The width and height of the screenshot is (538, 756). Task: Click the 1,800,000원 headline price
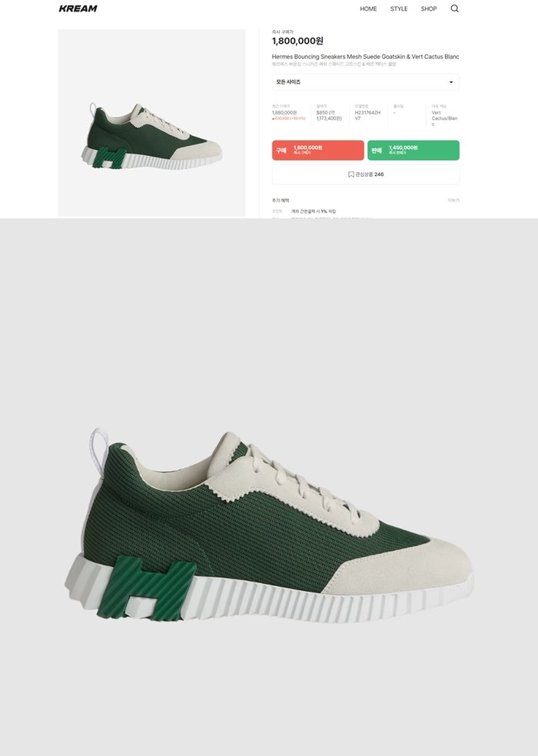pyautogui.click(x=297, y=41)
